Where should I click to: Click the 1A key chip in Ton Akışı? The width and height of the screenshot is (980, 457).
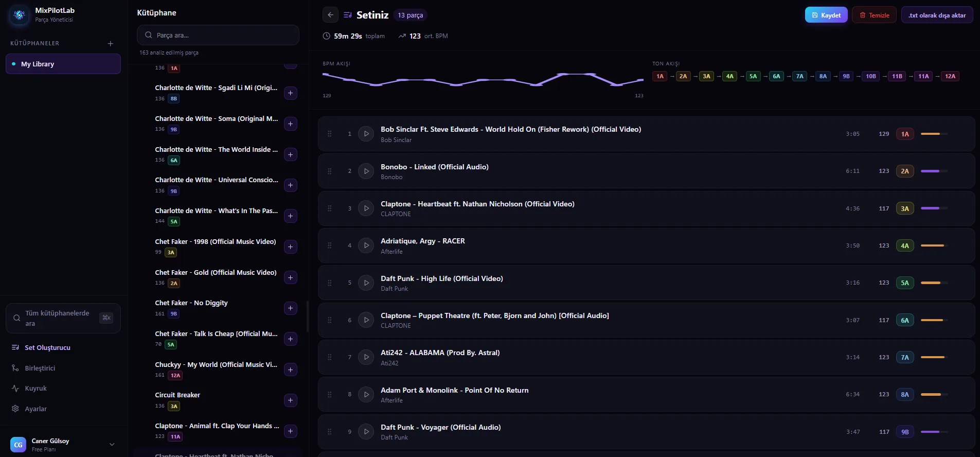click(x=660, y=76)
